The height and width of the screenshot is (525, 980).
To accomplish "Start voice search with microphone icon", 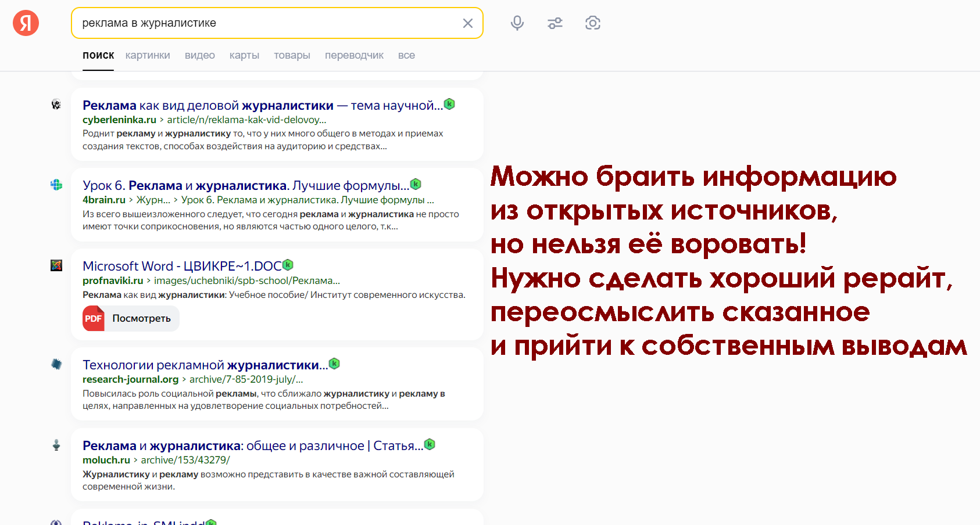I will (x=517, y=23).
